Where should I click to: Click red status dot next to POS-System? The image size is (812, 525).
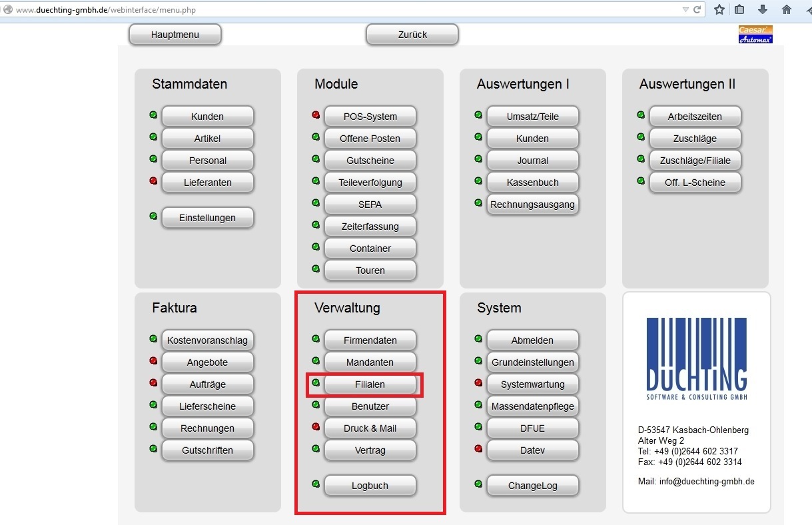(x=316, y=115)
